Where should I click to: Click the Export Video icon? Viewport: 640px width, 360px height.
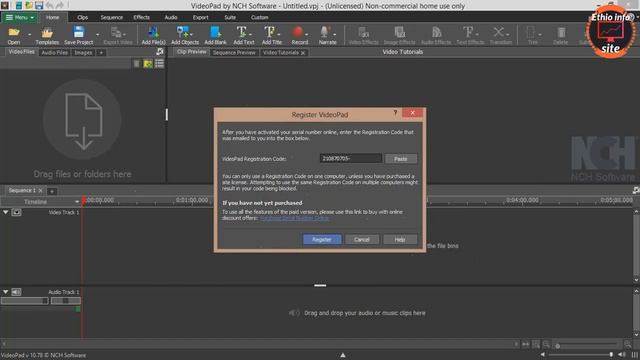118,35
